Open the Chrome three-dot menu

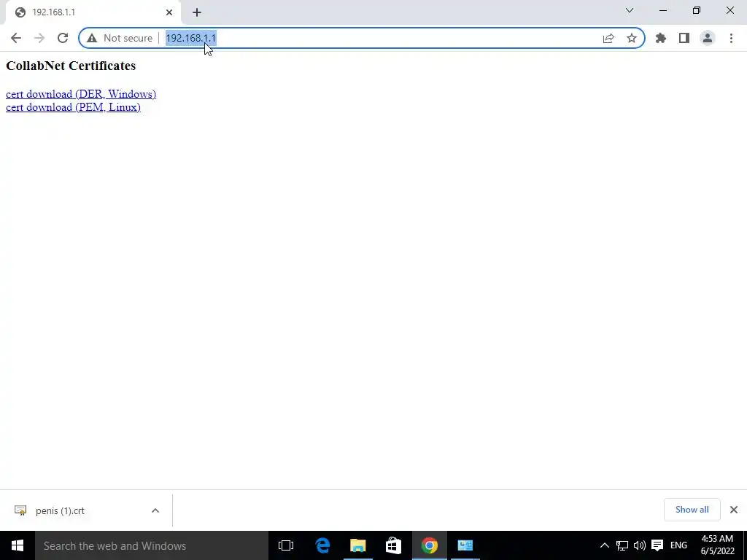point(731,38)
